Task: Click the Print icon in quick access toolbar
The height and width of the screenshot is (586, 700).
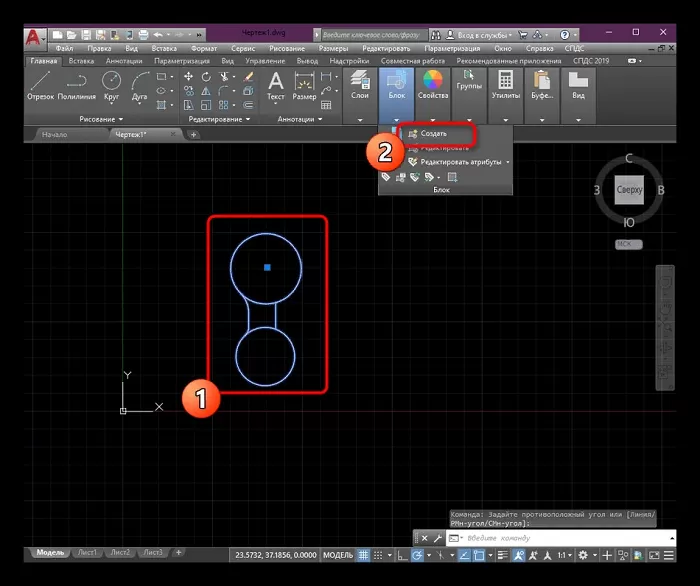Action: click(143, 34)
